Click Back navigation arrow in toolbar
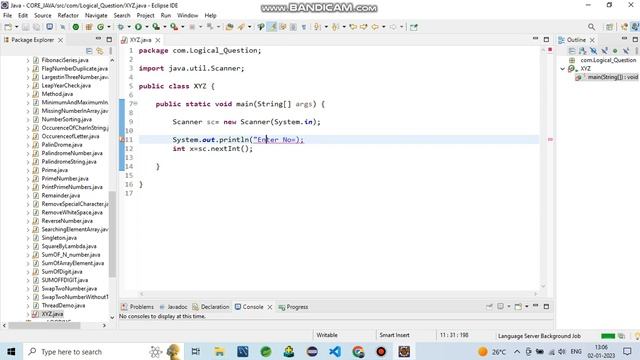 click(375, 27)
